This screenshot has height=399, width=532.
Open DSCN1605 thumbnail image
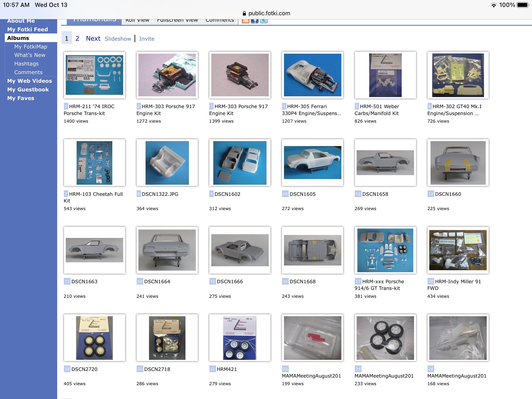pyautogui.click(x=313, y=163)
